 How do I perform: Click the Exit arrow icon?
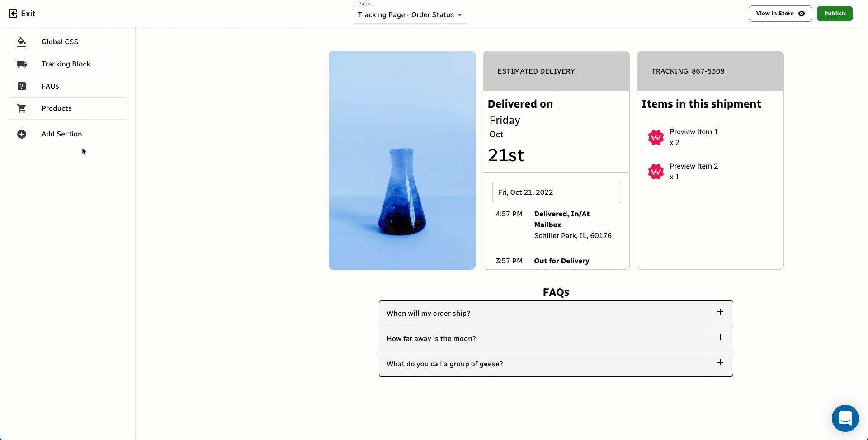13,14
